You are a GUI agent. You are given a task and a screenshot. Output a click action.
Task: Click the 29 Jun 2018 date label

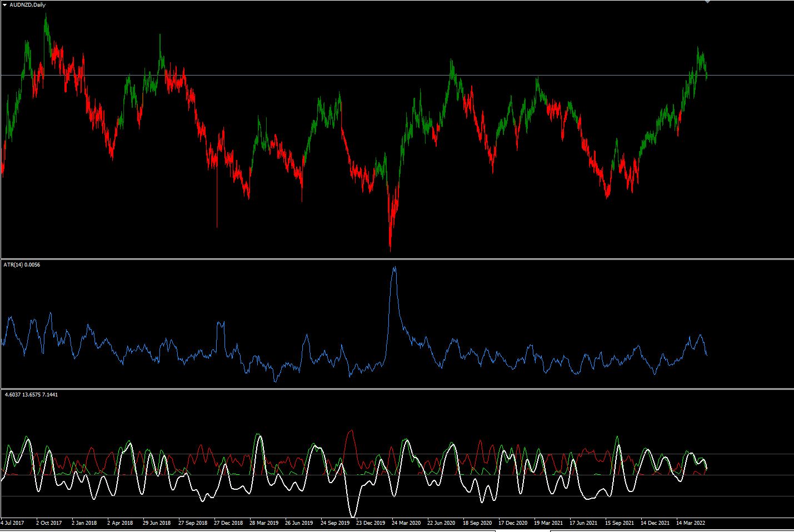[157, 523]
